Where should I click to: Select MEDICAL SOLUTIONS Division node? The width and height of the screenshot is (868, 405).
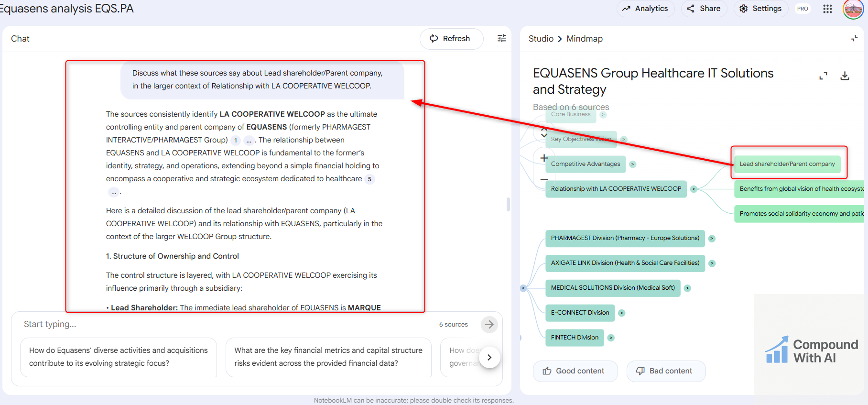(613, 288)
